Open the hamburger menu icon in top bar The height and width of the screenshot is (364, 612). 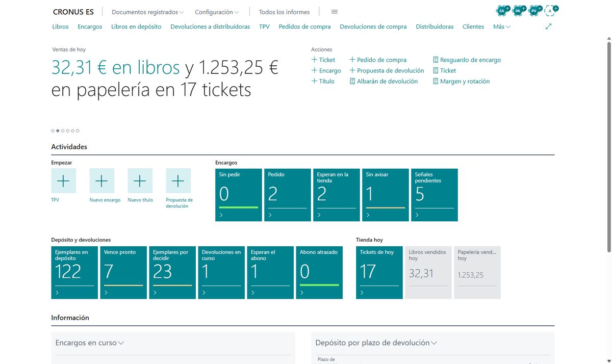click(x=335, y=12)
